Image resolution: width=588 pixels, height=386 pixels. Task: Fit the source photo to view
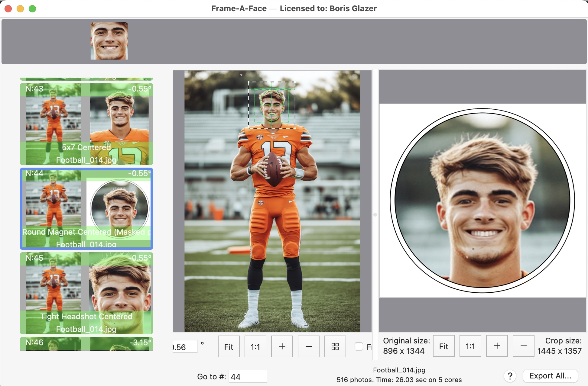click(229, 346)
